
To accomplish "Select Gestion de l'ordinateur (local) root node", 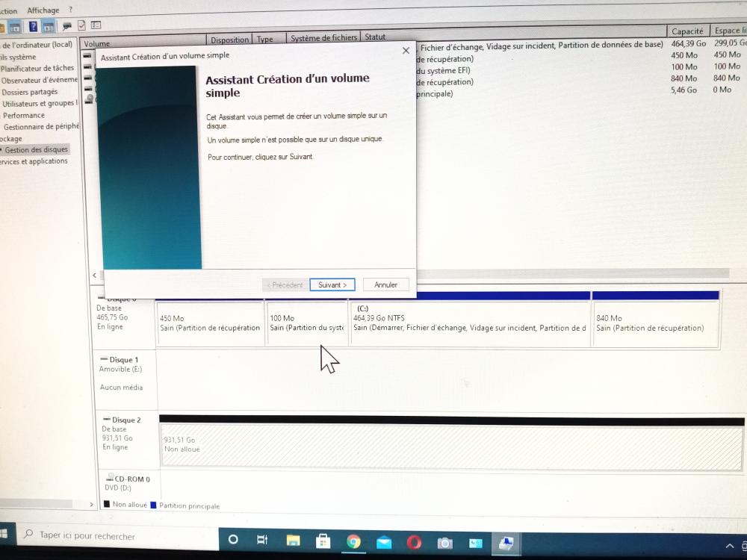I will tap(37, 45).
